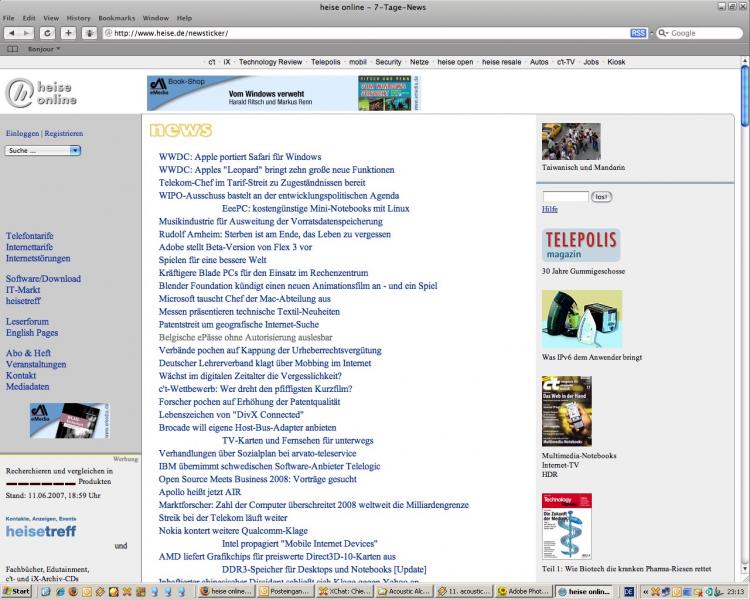
Task: Open the History menu
Action: (x=78, y=18)
